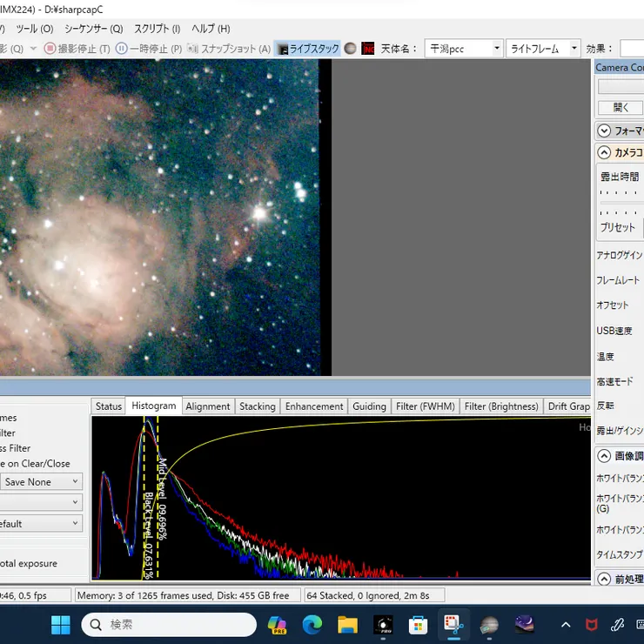Screen dimensions: 644x644
Task: Click the Live Stack (ライブスタック) toolbar button
Action: click(x=308, y=49)
